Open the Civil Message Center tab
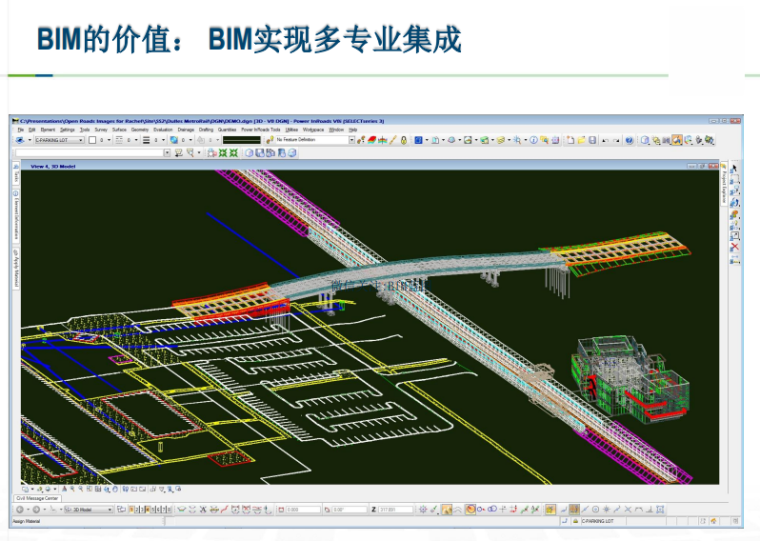 [39, 498]
